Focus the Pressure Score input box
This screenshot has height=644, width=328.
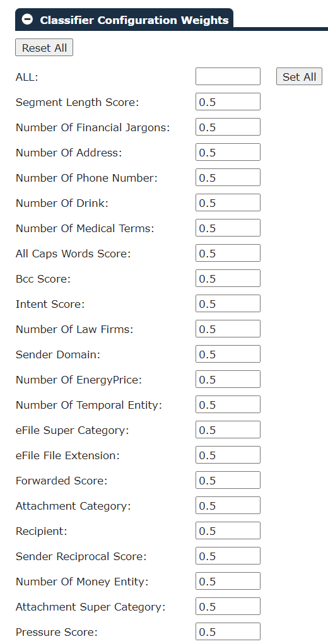[228, 632]
